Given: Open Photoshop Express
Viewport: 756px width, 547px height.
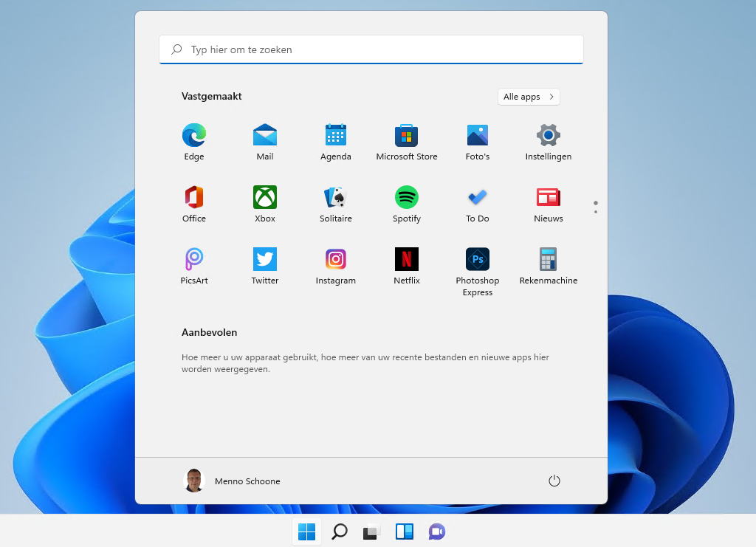Looking at the screenshot, I should 478,272.
